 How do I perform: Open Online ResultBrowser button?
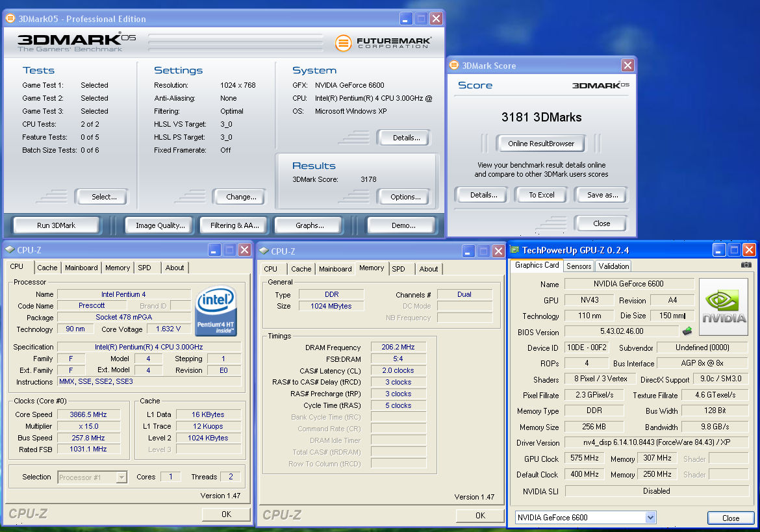point(541,144)
